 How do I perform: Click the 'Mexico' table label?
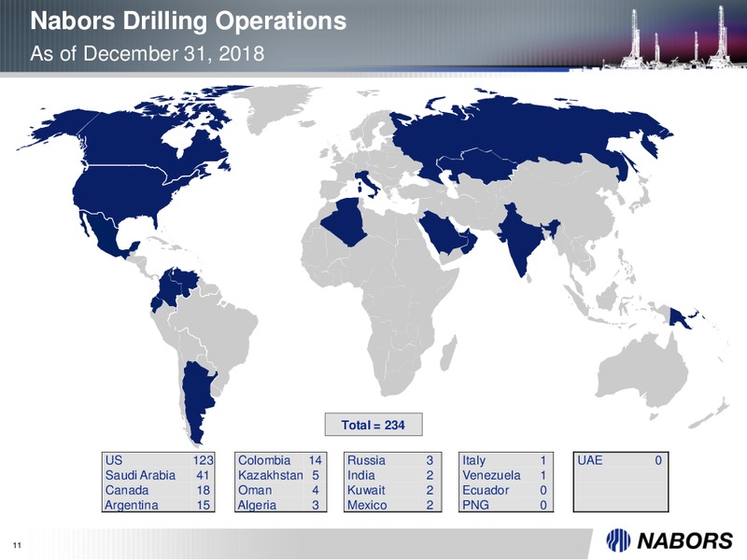pyautogui.click(x=367, y=505)
